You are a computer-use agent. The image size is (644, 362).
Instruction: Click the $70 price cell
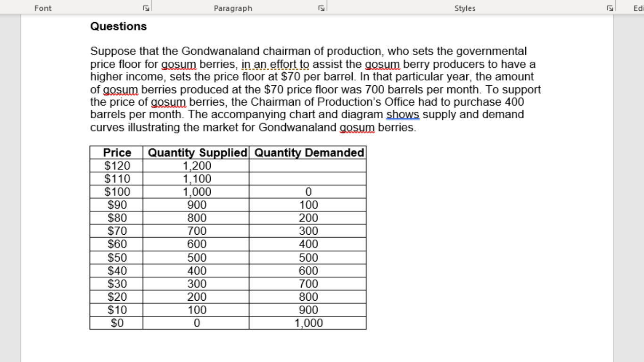(x=116, y=231)
